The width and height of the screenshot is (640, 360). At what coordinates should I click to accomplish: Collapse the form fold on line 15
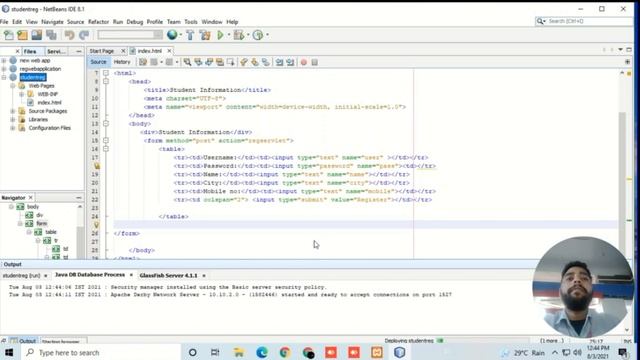click(106, 140)
